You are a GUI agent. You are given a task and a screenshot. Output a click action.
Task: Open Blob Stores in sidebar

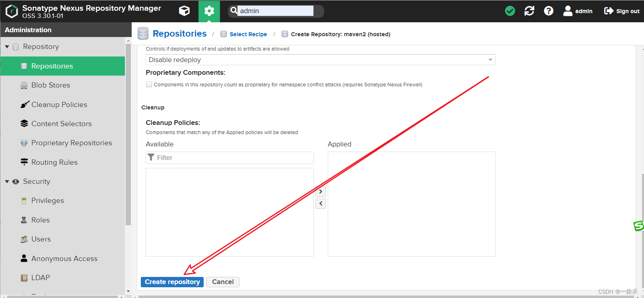[x=63, y=85]
